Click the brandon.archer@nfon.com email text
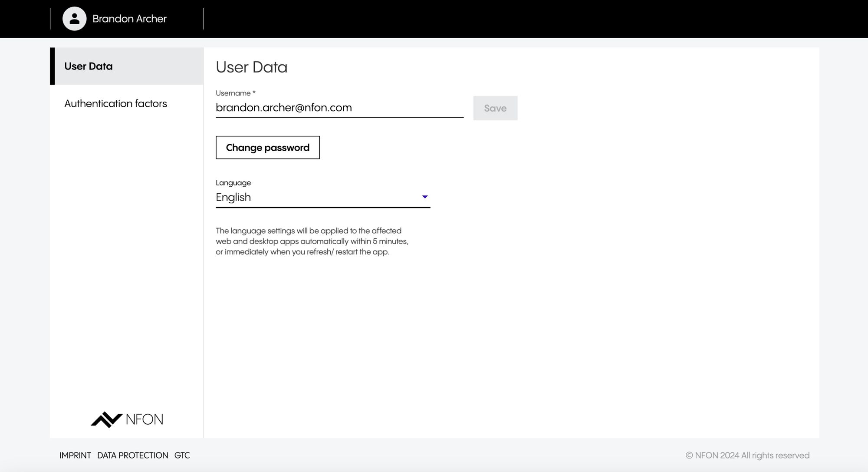 click(x=283, y=108)
